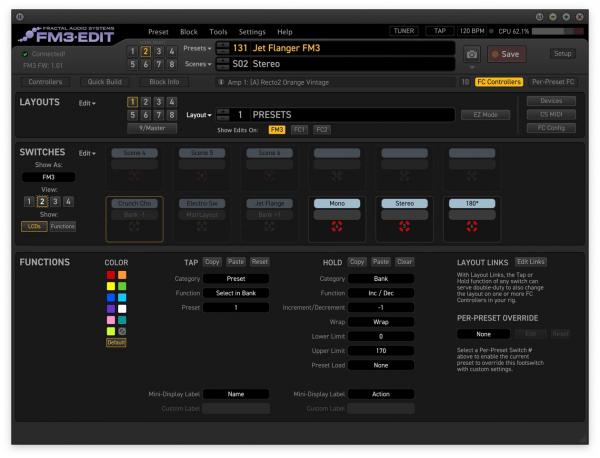The height and width of the screenshot is (458, 600).
Task: Click the 120 BPM tempo field
Action: point(472,31)
